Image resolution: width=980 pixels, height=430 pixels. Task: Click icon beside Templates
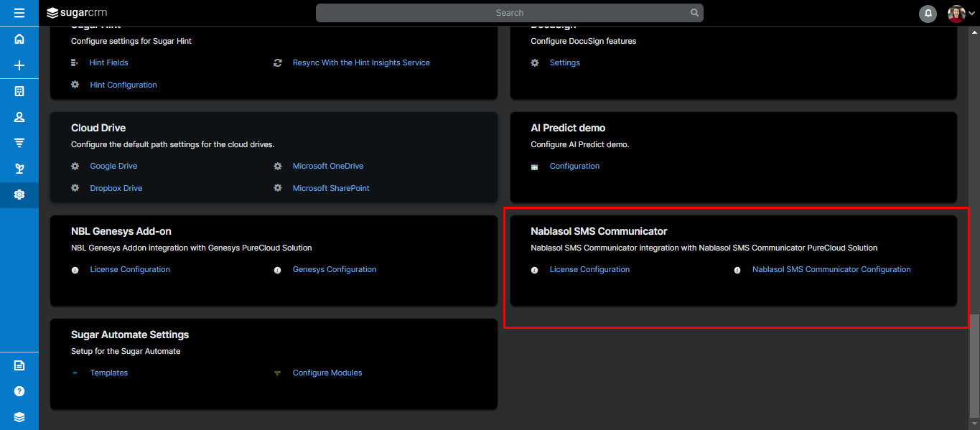pos(75,373)
